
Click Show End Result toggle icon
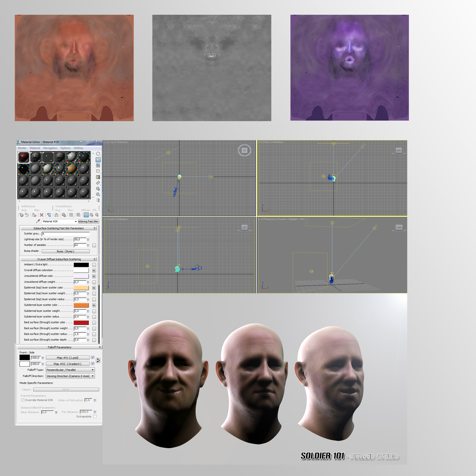tap(86, 215)
